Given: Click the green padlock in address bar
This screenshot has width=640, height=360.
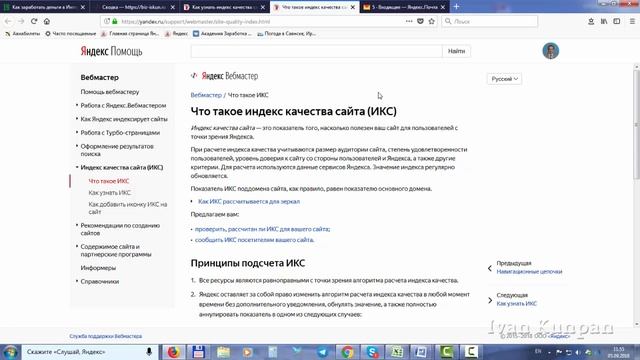Looking at the screenshot, I should (115, 21).
